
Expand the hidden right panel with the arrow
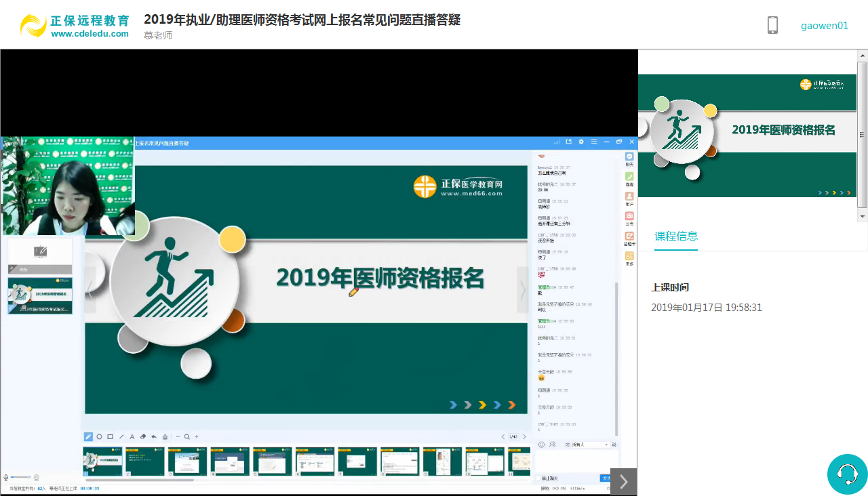(623, 481)
